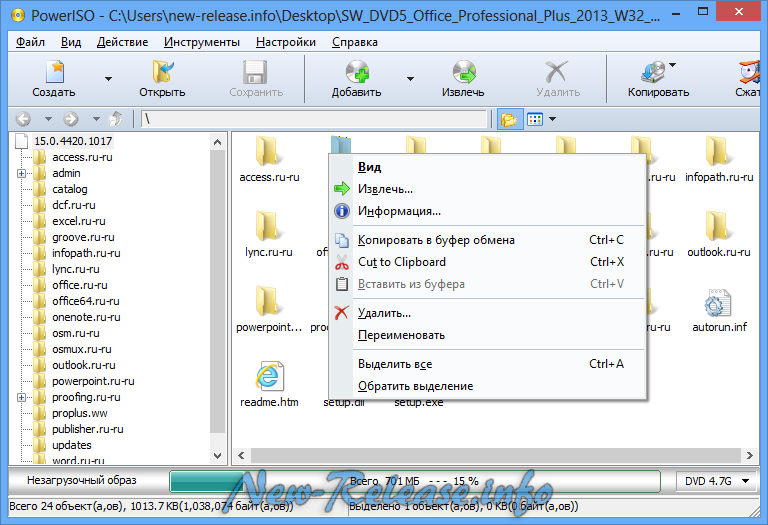Choose Копировать в буфер обмена
The image size is (768, 525).
coord(489,240)
